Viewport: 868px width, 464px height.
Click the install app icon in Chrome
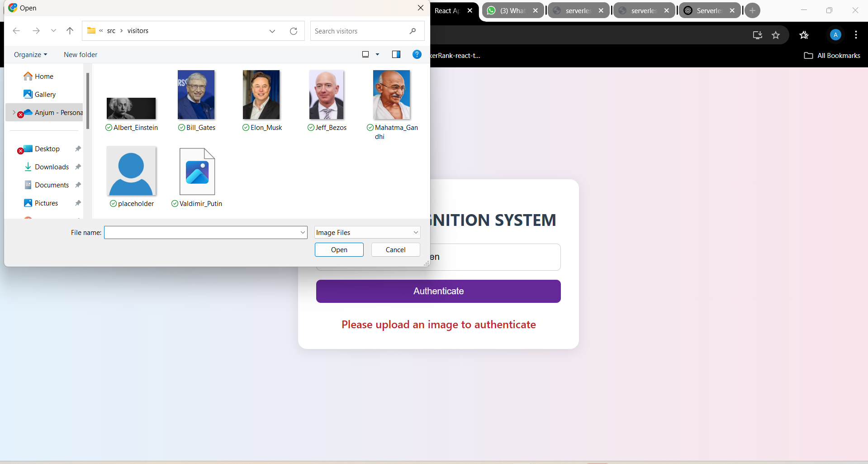point(758,35)
